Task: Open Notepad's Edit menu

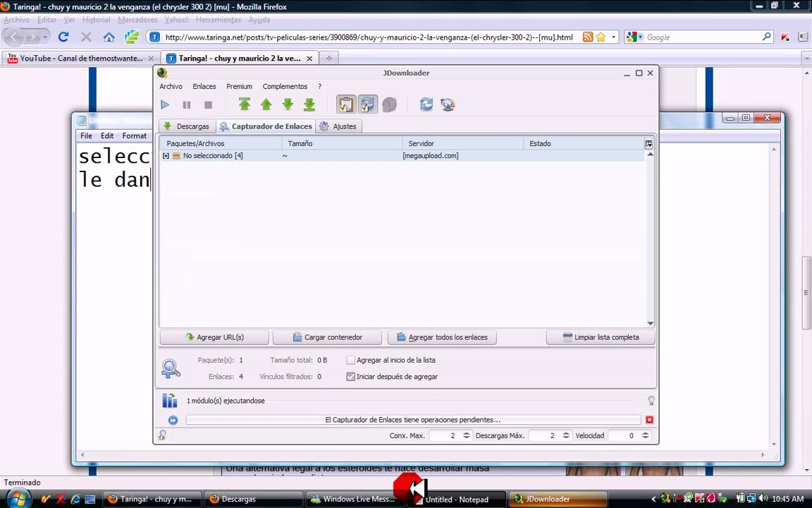Action: point(107,135)
